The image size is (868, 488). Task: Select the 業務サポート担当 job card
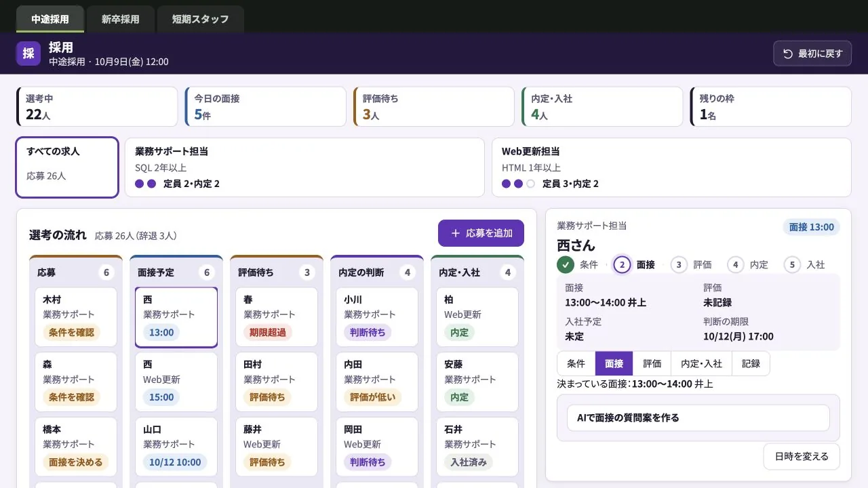[304, 167]
